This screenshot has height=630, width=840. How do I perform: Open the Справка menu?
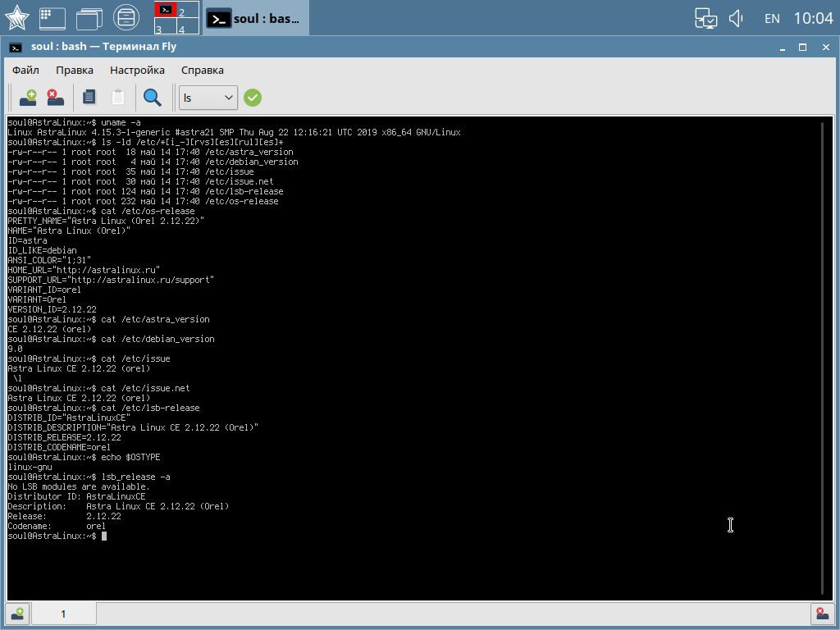(x=203, y=71)
